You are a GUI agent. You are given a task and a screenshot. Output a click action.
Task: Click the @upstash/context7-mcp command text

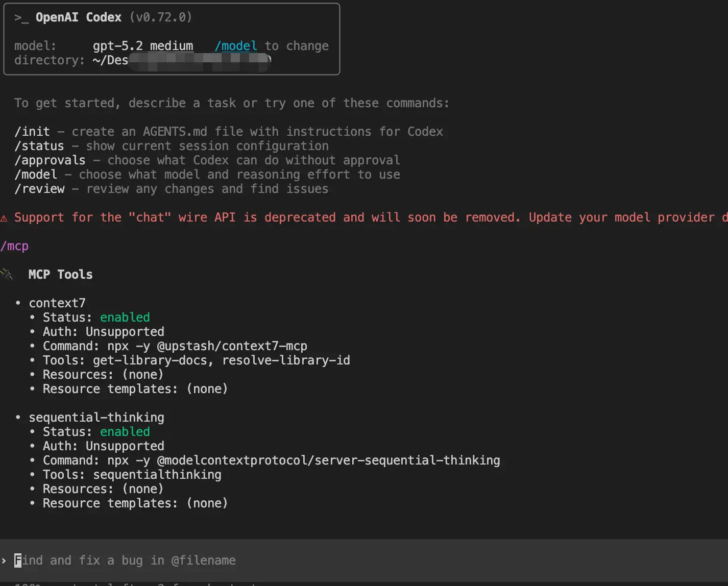click(232, 346)
